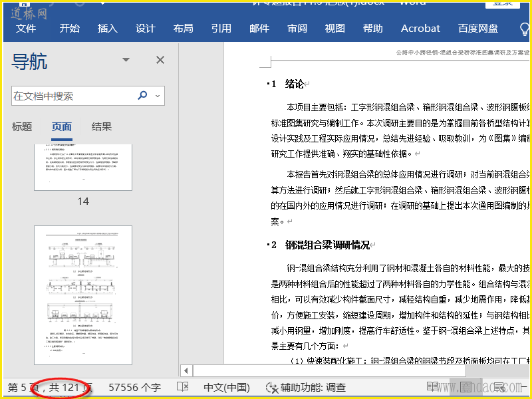The width and height of the screenshot is (532, 399).
Task: Click the 中文(中国) language indicator
Action: tap(227, 387)
